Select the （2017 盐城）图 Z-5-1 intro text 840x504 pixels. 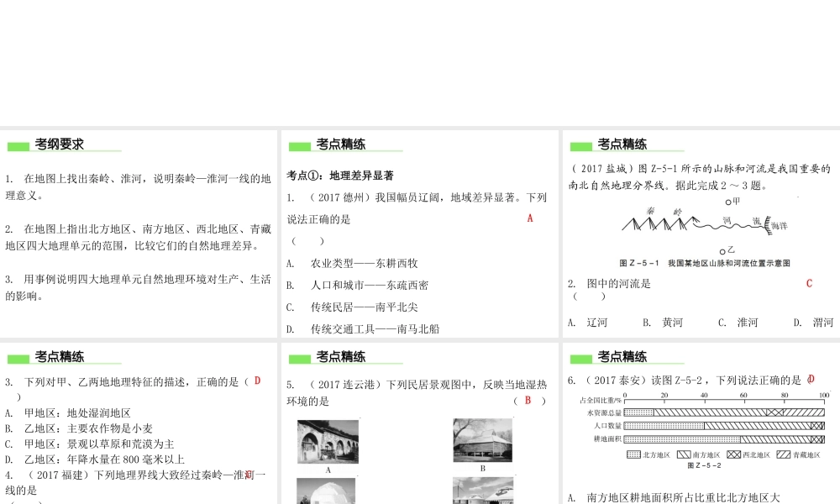699,177
